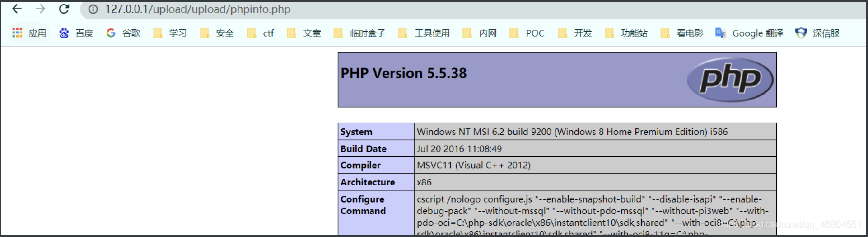This screenshot has height=237, width=868.
Task: Click the browser back arrow
Action: click(17, 9)
